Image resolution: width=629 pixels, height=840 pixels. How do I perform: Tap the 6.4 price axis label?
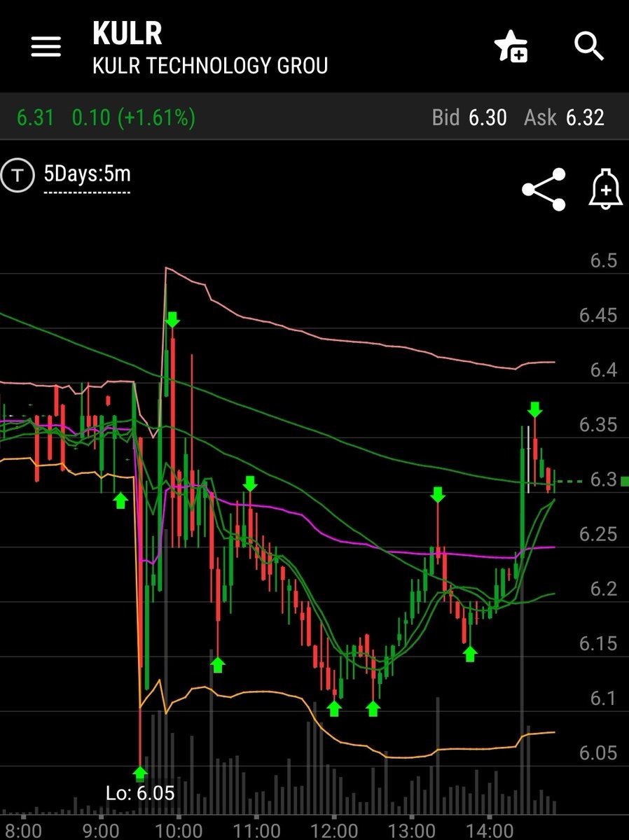603,370
